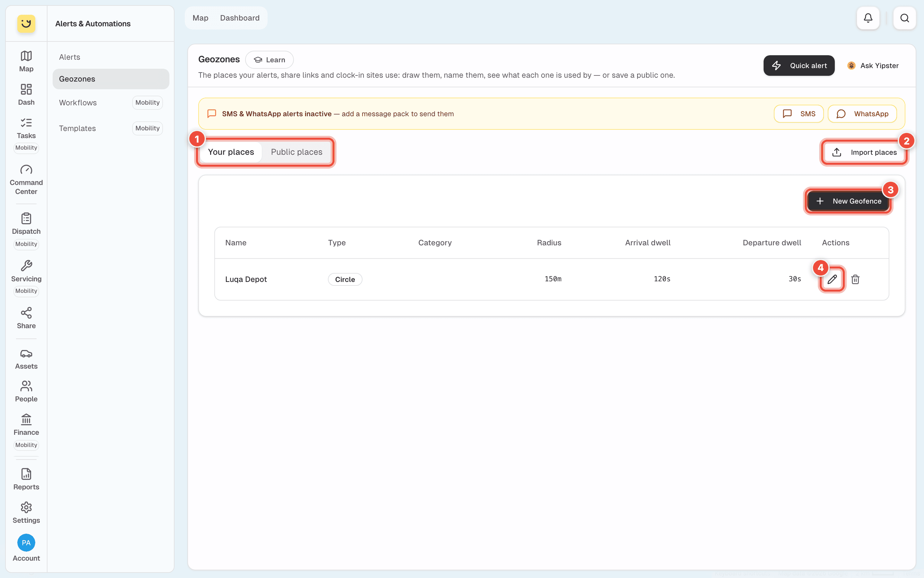Open the Share section

point(26,318)
